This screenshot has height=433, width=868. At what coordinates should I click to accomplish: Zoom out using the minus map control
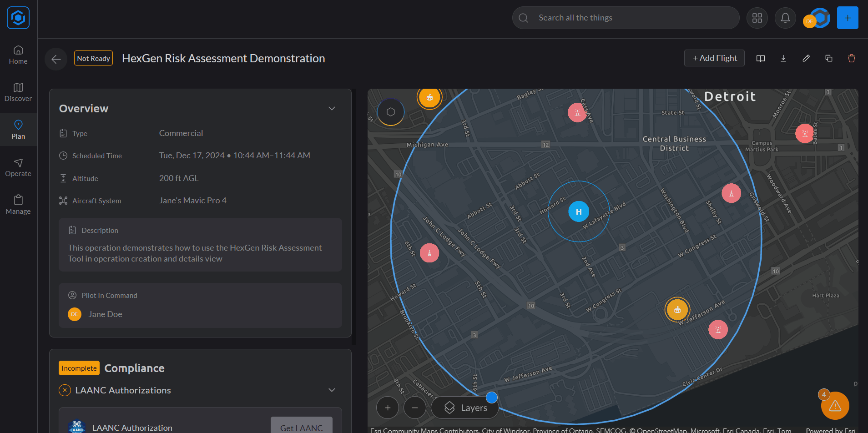pyautogui.click(x=414, y=407)
